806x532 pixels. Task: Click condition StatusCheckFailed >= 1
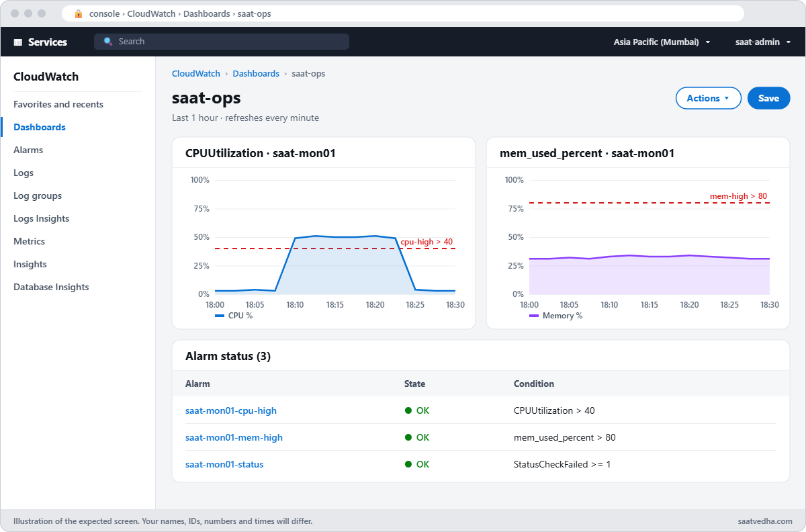(x=562, y=464)
